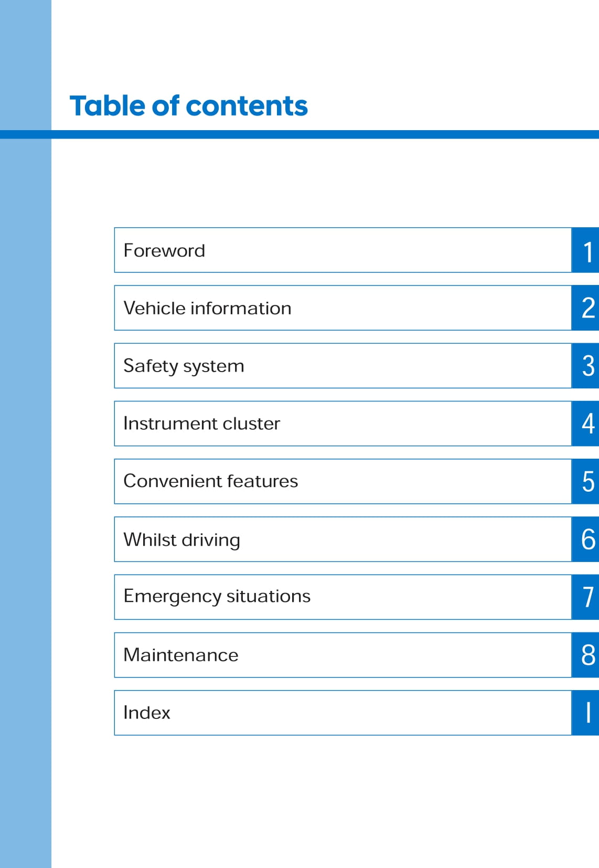This screenshot has width=599, height=868.
Task: Go to the Safety system chapter
Action: 343,366
